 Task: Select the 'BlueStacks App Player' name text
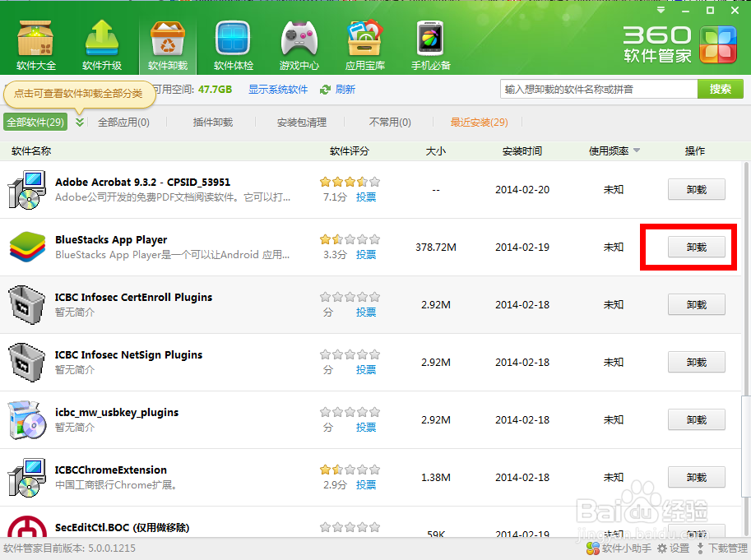(111, 240)
